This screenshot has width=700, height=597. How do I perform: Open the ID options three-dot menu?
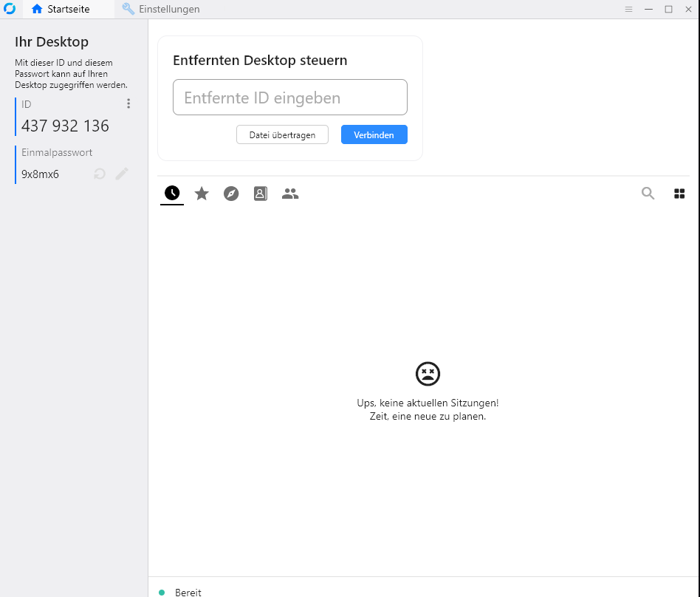point(128,104)
